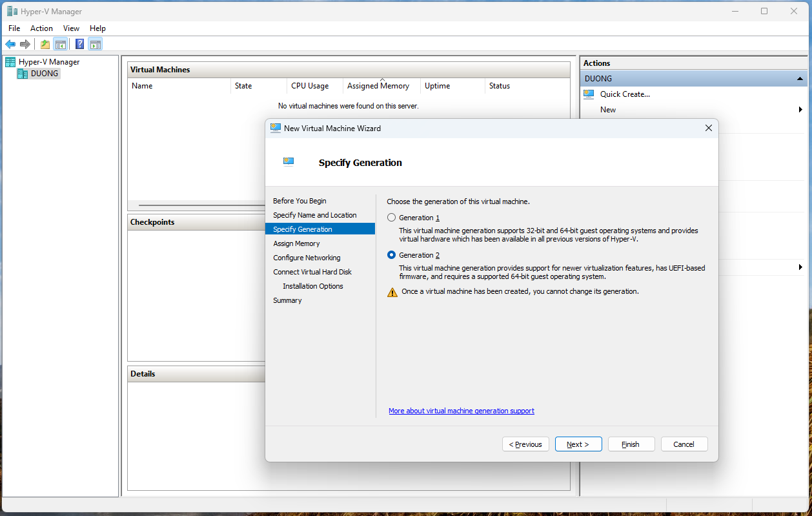Sort by CPU Usage column header
This screenshot has height=516, width=812.
click(315, 86)
